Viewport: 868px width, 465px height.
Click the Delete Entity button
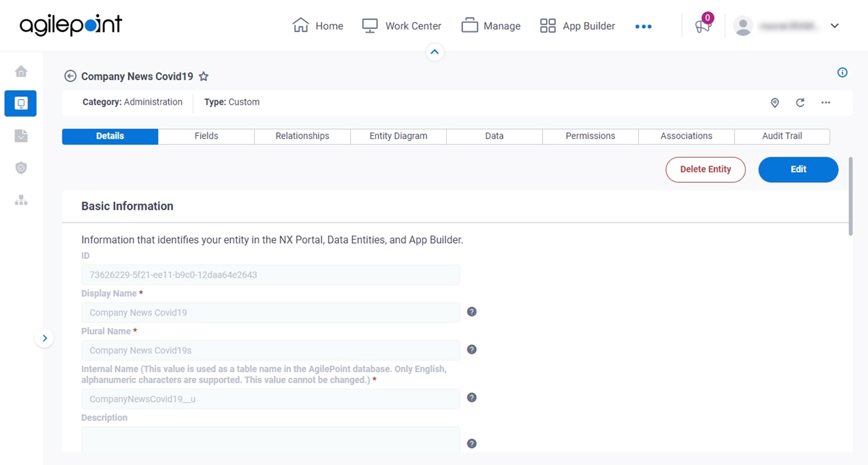(705, 170)
